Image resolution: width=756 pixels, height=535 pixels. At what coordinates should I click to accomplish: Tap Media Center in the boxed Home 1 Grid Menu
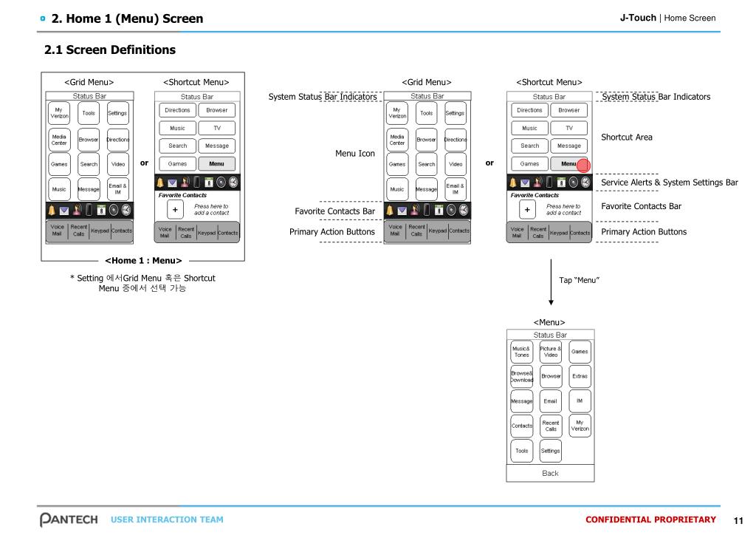click(59, 140)
